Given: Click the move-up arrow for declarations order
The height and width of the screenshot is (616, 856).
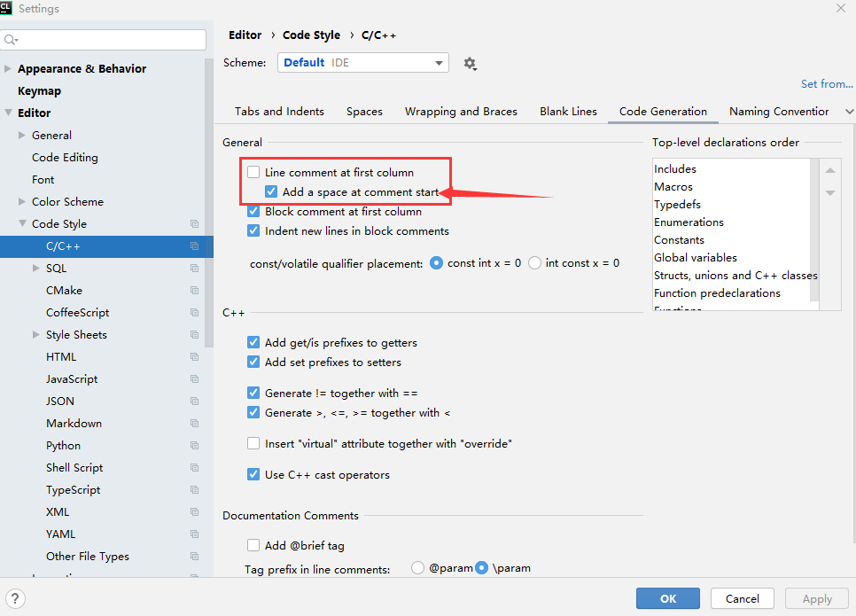Looking at the screenshot, I should point(830,170).
